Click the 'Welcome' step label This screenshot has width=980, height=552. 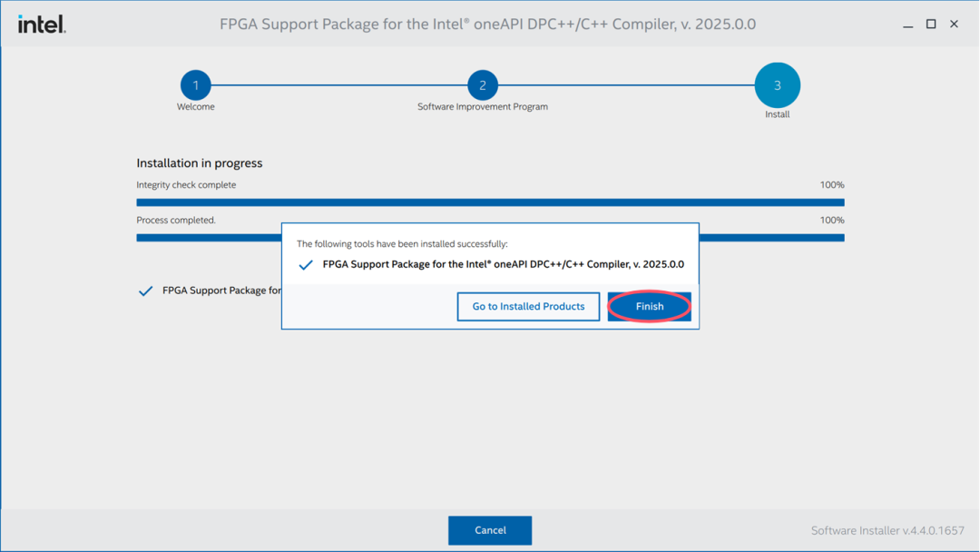196,107
